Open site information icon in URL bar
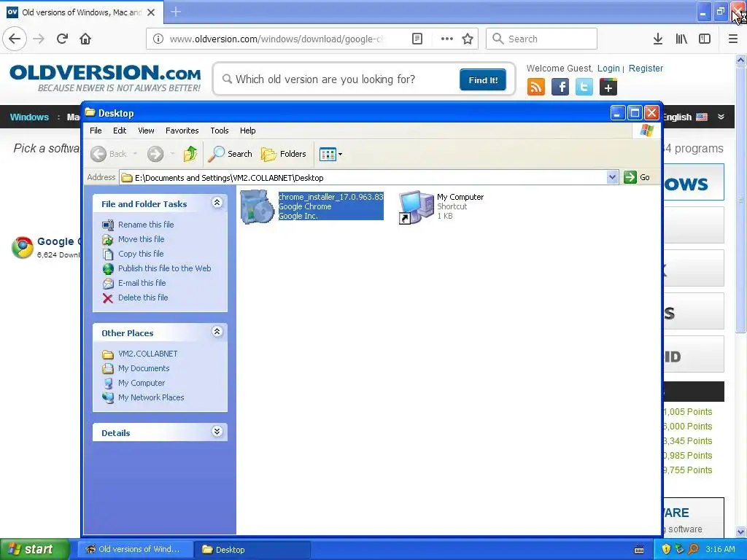Image resolution: width=747 pixels, height=560 pixels. click(x=158, y=39)
